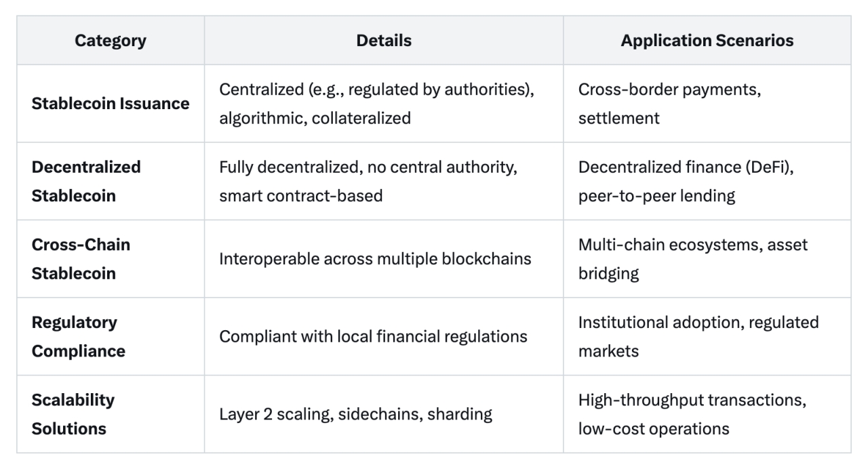Click the 'algorithmic, collateralized' text line
The height and width of the screenshot is (467, 868).
[315, 118]
